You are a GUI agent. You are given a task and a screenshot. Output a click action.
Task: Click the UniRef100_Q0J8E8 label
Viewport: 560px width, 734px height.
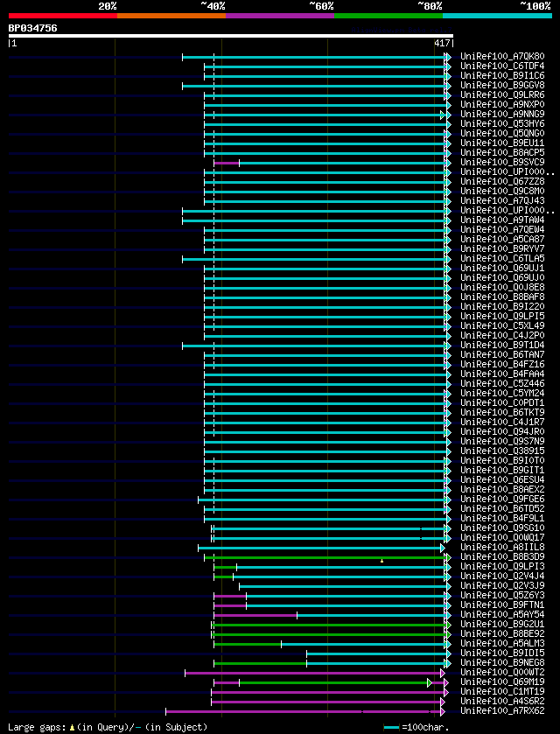pyautogui.click(x=502, y=288)
